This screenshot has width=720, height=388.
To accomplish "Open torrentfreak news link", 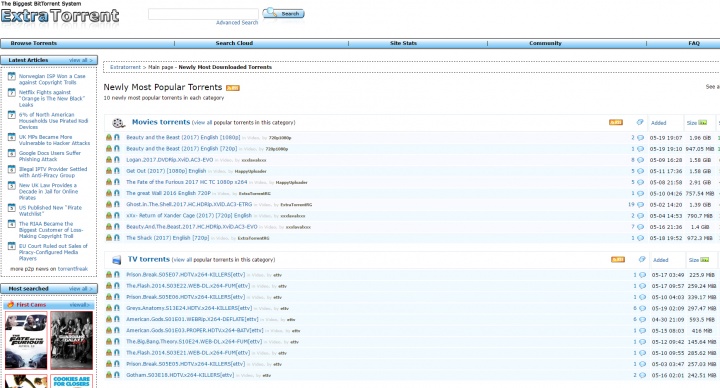I will coord(73,269).
